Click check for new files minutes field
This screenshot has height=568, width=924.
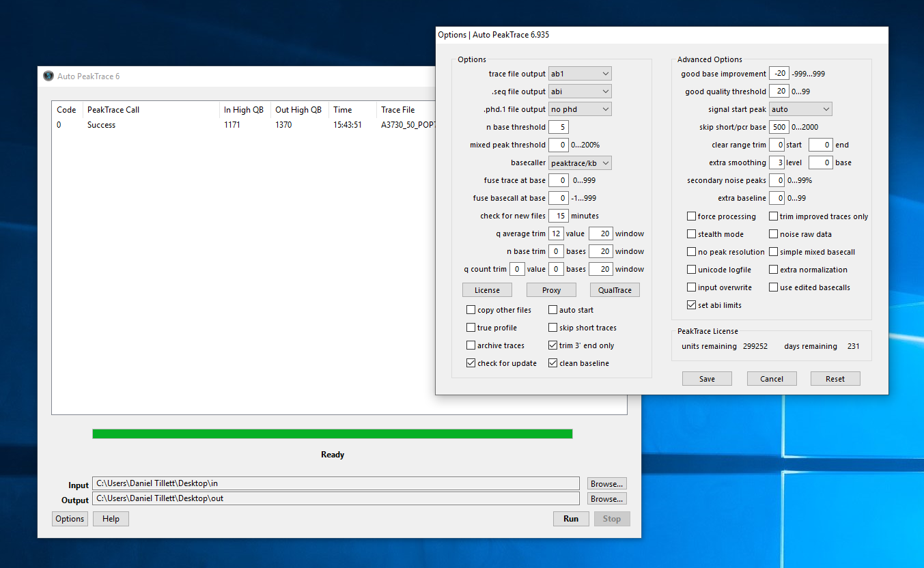(x=559, y=216)
